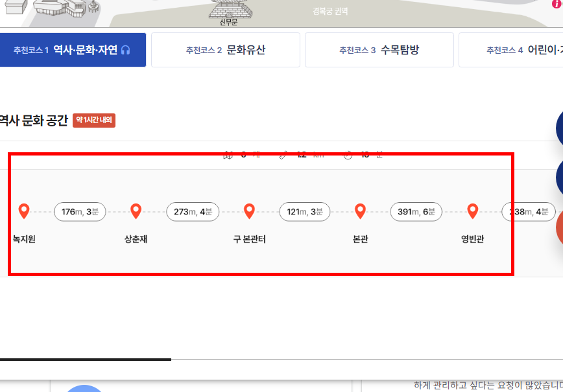
Task: Click the 176m, 3분 distance label
Action: [x=79, y=211]
